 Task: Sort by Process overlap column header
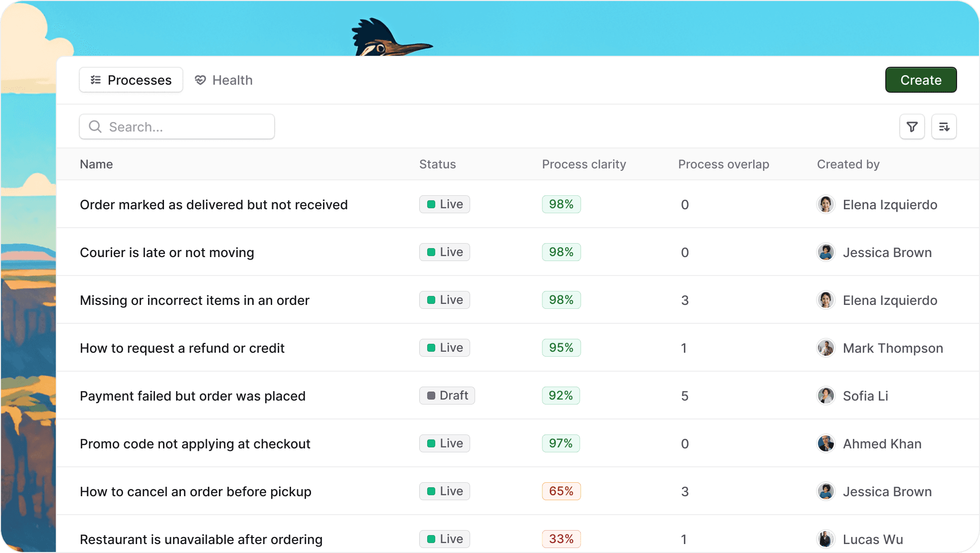[723, 164]
